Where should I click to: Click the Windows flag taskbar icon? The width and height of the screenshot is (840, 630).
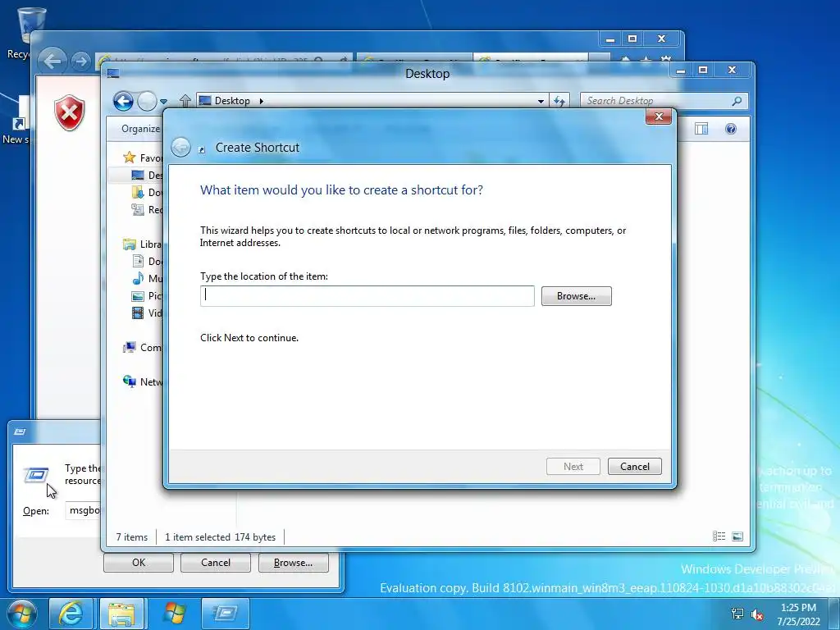[174, 614]
